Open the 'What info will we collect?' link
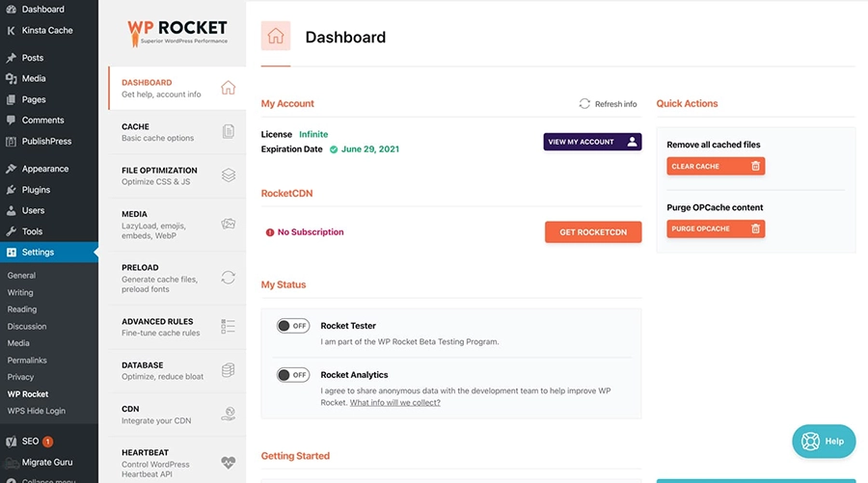The width and height of the screenshot is (868, 483). 394,402
